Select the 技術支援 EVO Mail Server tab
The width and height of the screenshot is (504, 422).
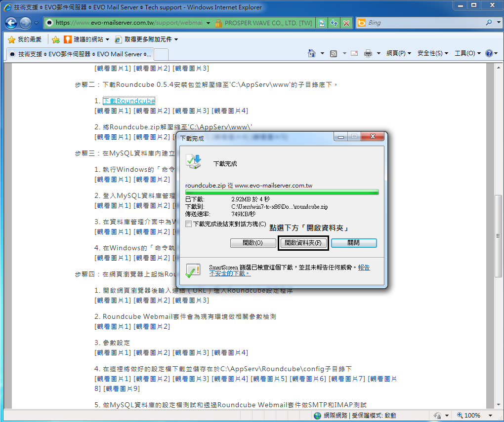click(80, 54)
